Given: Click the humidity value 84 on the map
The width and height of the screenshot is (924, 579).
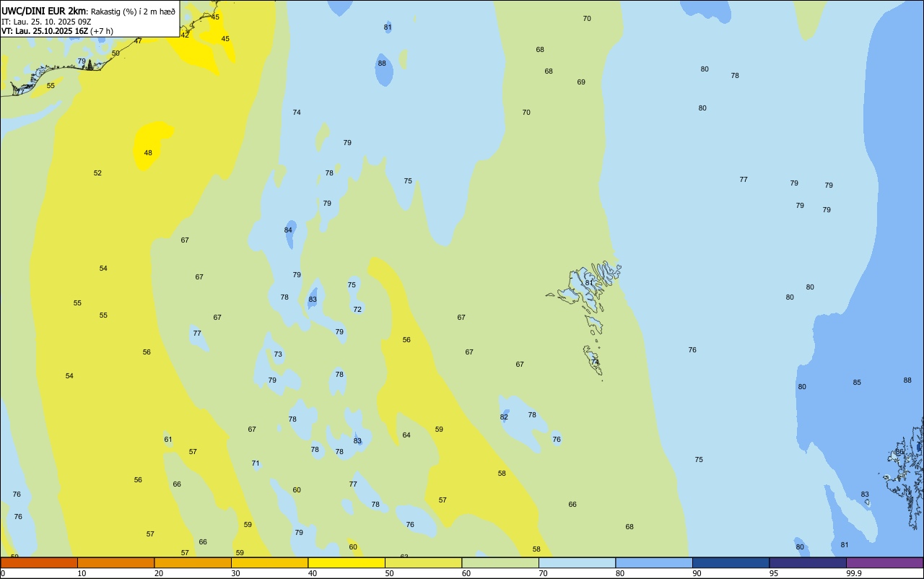Looking at the screenshot, I should (x=288, y=230).
